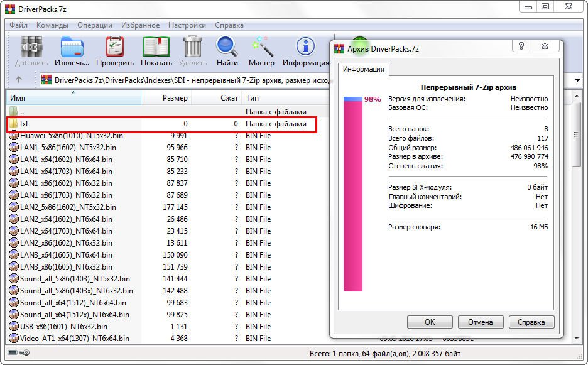Click icon of LAN1_x64(1602)_NT6x64.bin
This screenshot has width=588, height=365.
(x=13, y=160)
